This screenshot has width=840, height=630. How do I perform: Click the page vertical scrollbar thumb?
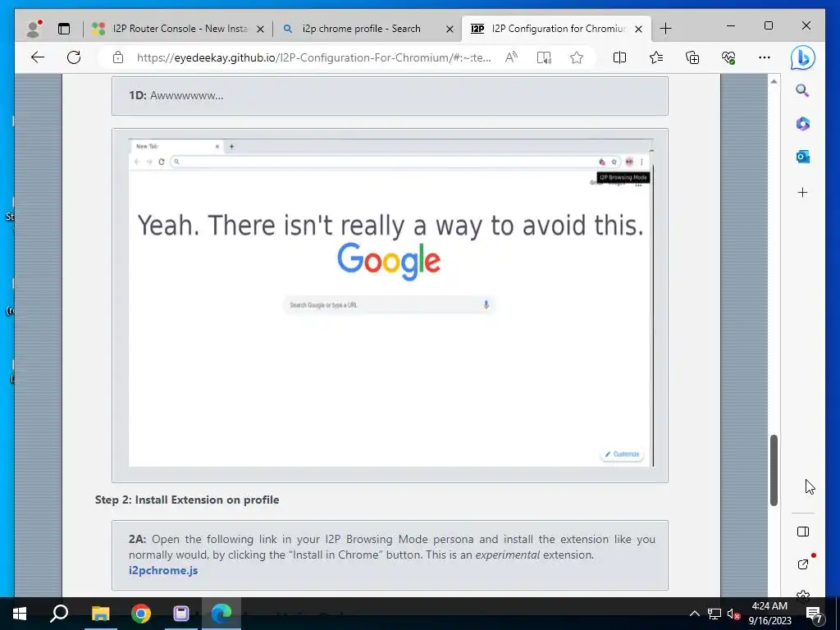click(774, 470)
